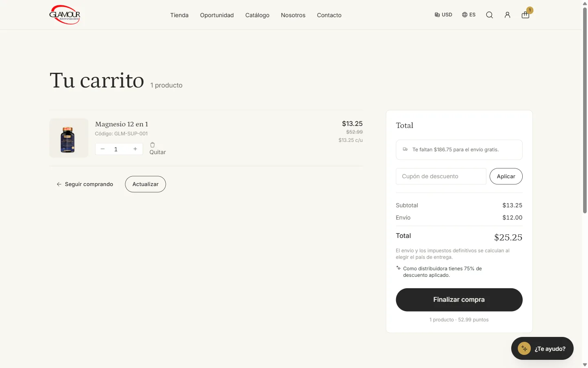Focus the Cupón de descuento field
The height and width of the screenshot is (368, 588).
[441, 176]
